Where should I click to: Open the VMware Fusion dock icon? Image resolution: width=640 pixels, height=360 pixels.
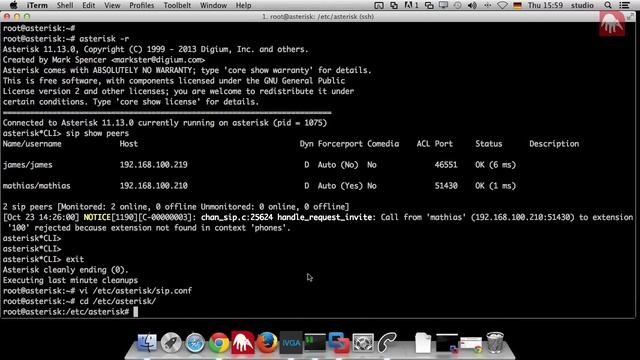pos(339,342)
